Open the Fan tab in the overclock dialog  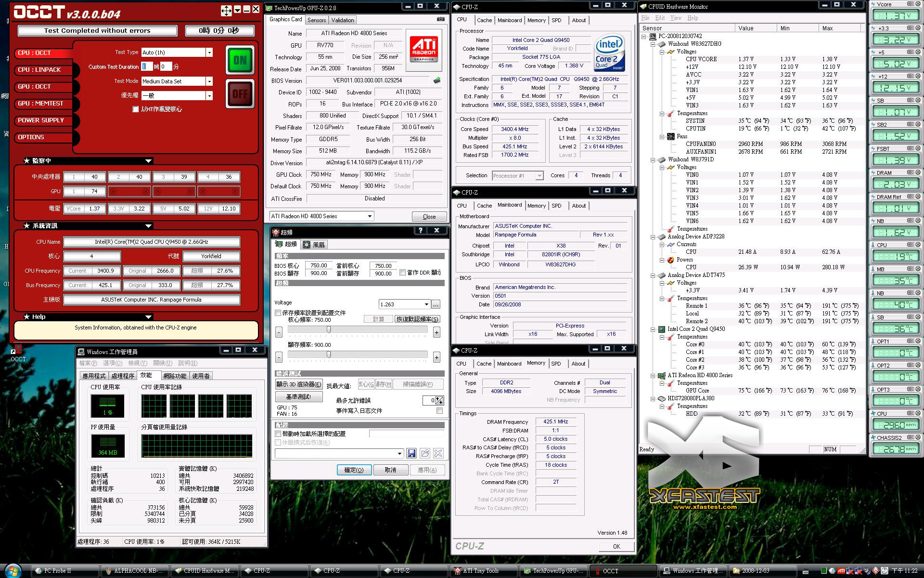314,245
